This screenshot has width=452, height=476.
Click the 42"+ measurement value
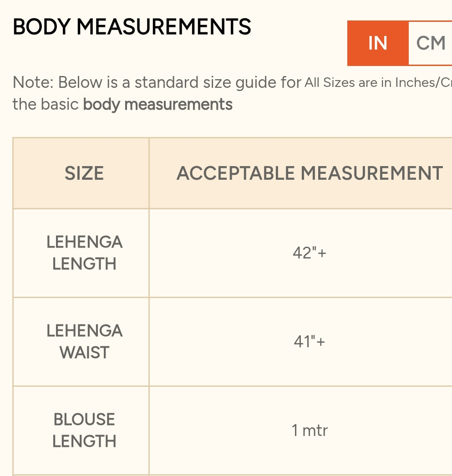pos(310,253)
